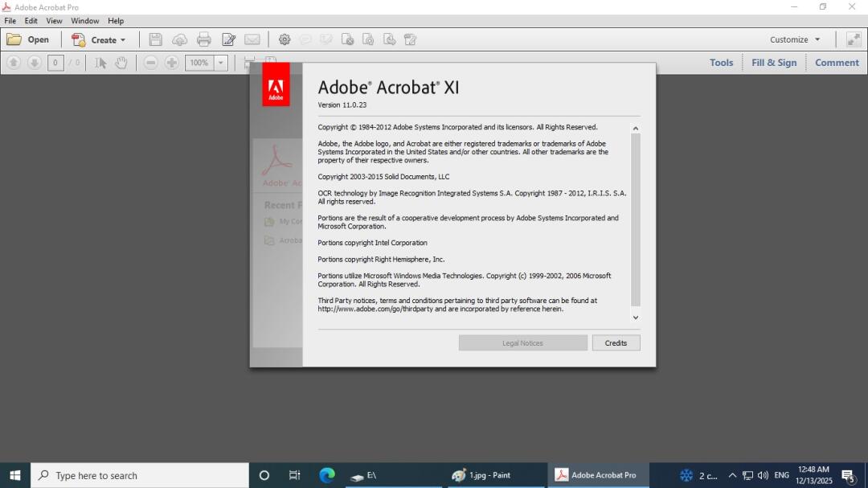Launch Microsoft Edge from the taskbar
The width and height of the screenshot is (868, 488).
tap(326, 475)
